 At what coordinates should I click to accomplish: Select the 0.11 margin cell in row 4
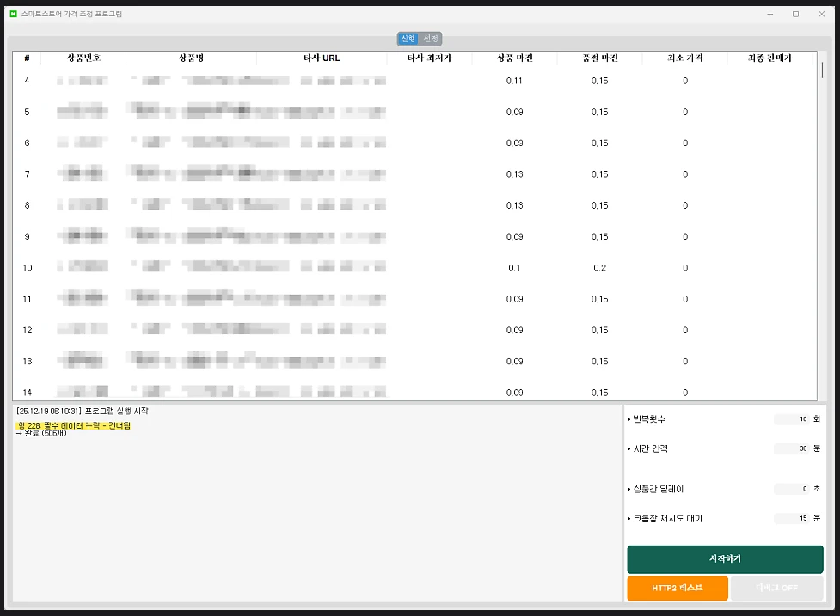tap(514, 81)
